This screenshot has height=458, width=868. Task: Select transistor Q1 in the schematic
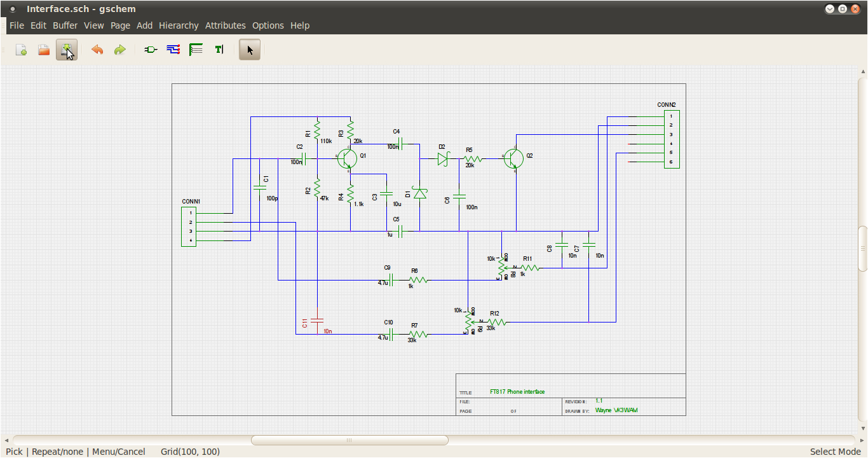point(347,158)
